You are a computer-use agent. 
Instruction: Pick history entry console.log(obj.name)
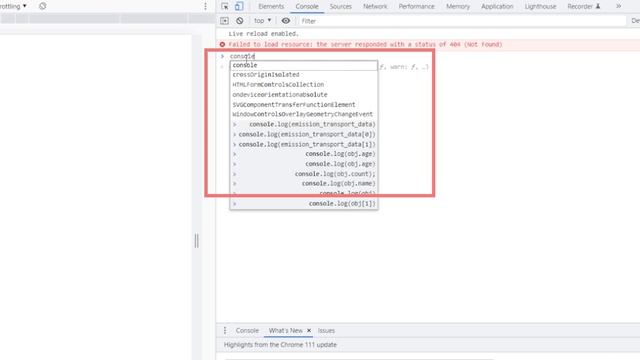coord(304,184)
